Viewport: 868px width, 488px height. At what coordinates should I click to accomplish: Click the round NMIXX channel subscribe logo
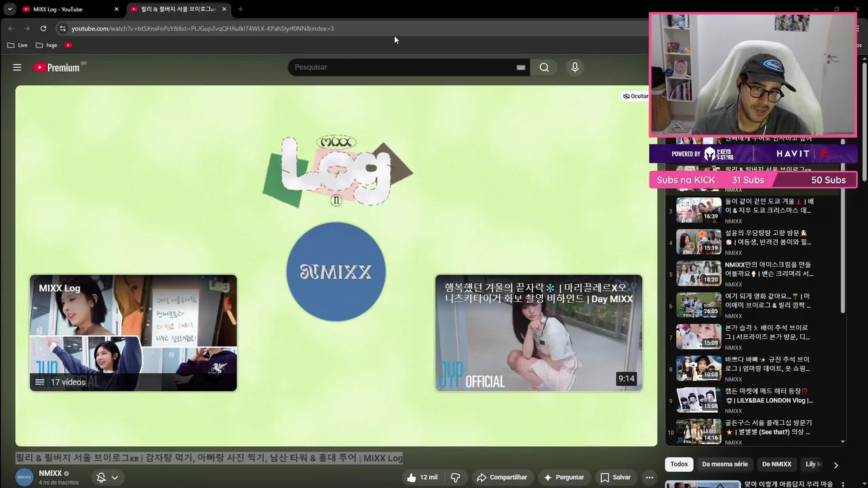[336, 272]
